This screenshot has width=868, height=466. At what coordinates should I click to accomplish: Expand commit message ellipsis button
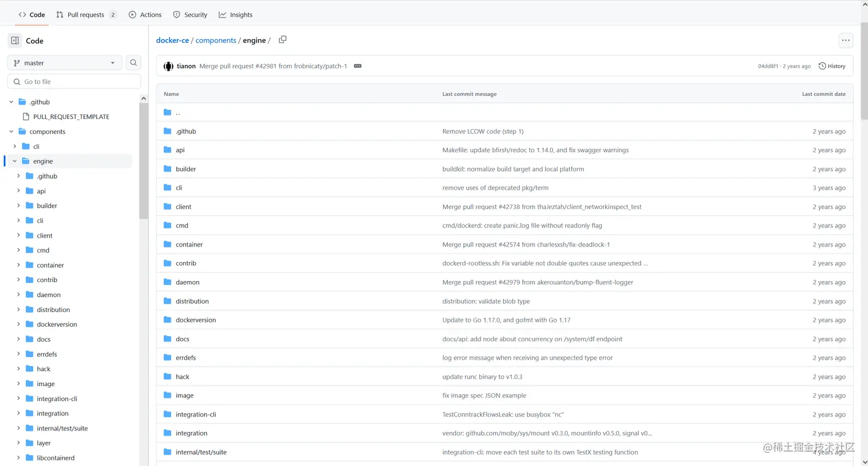(358, 66)
